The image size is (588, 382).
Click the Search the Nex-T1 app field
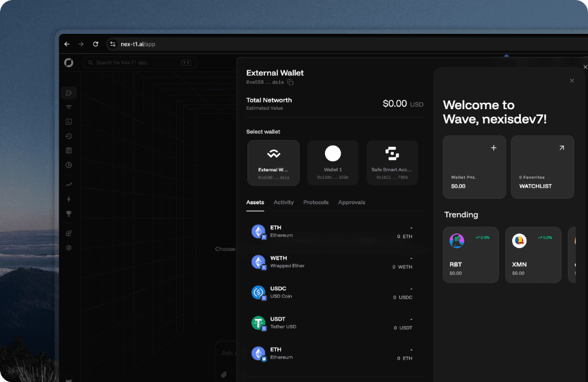pos(138,63)
